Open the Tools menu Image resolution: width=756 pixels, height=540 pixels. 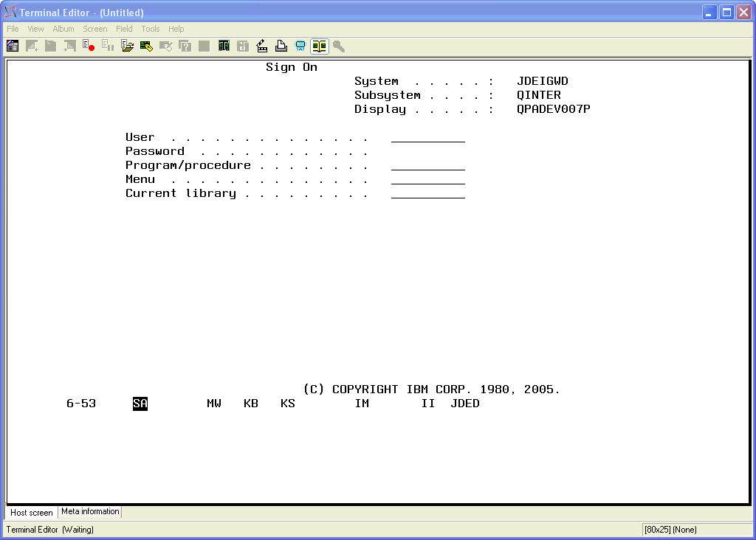[151, 29]
